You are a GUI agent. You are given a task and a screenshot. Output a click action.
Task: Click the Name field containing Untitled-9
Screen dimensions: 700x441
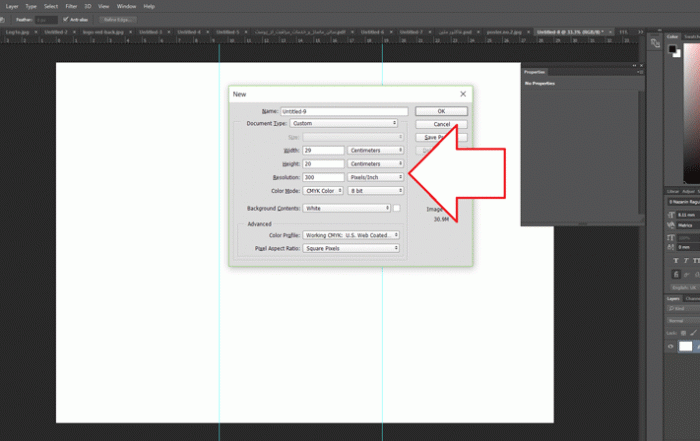point(344,111)
